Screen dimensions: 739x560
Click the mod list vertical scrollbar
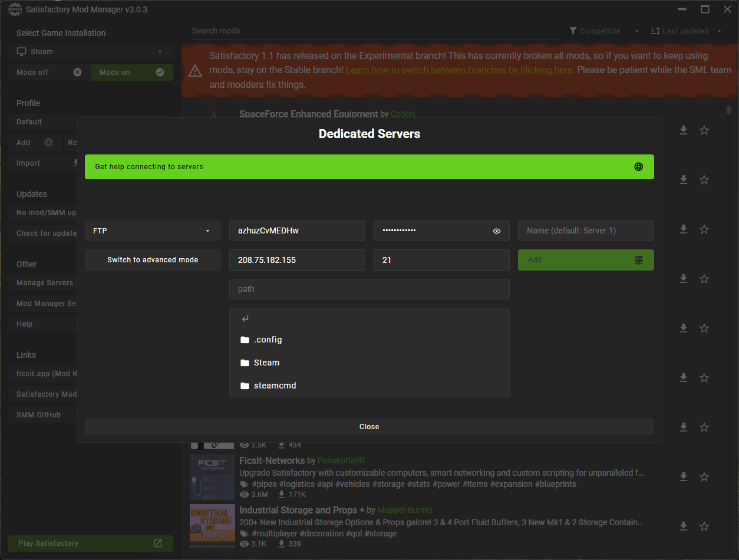(x=729, y=110)
